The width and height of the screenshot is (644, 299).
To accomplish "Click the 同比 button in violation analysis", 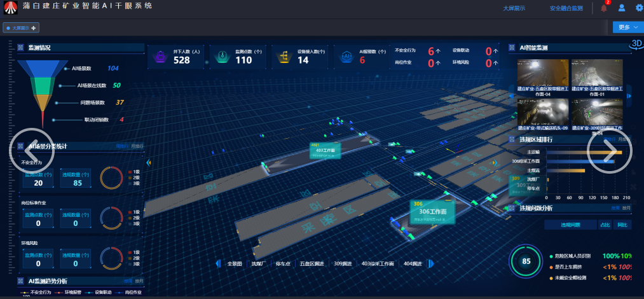I will click(622, 225).
